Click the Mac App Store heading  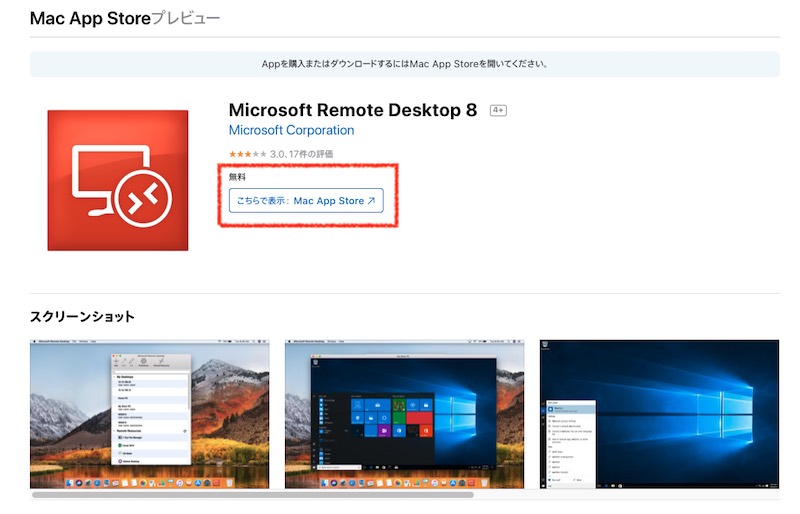(90, 18)
